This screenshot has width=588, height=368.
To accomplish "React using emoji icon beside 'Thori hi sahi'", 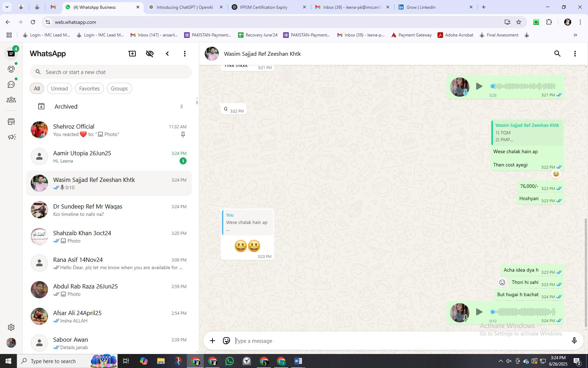I will [502, 282].
